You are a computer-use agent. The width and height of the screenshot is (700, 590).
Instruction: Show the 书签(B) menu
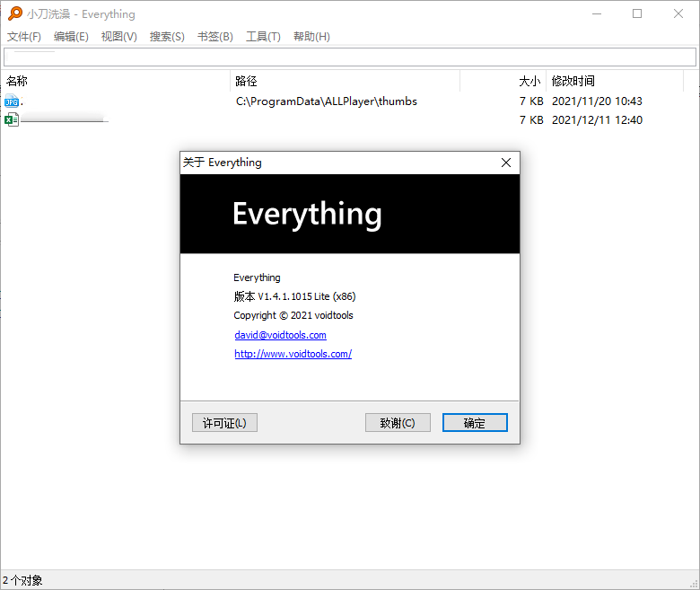point(214,37)
